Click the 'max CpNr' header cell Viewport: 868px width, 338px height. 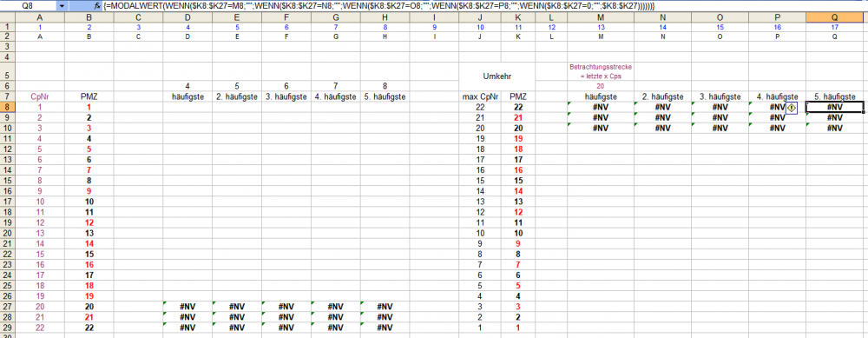point(479,97)
